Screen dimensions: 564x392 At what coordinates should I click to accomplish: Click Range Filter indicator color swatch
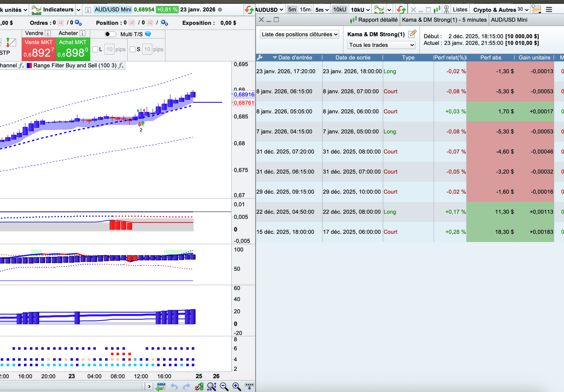tap(29, 66)
